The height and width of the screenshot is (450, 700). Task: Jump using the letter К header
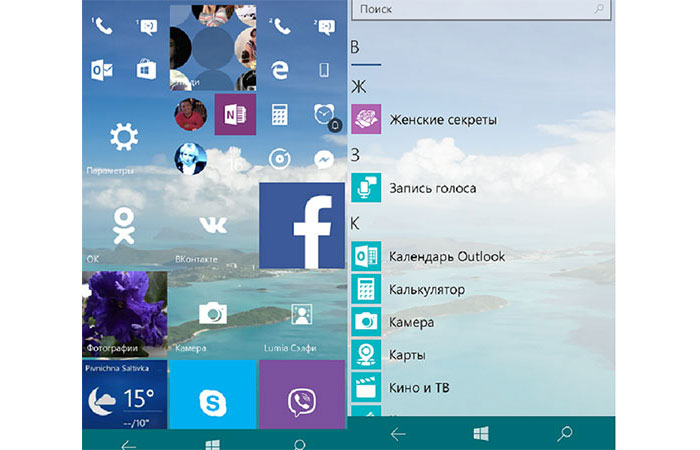coord(356,223)
